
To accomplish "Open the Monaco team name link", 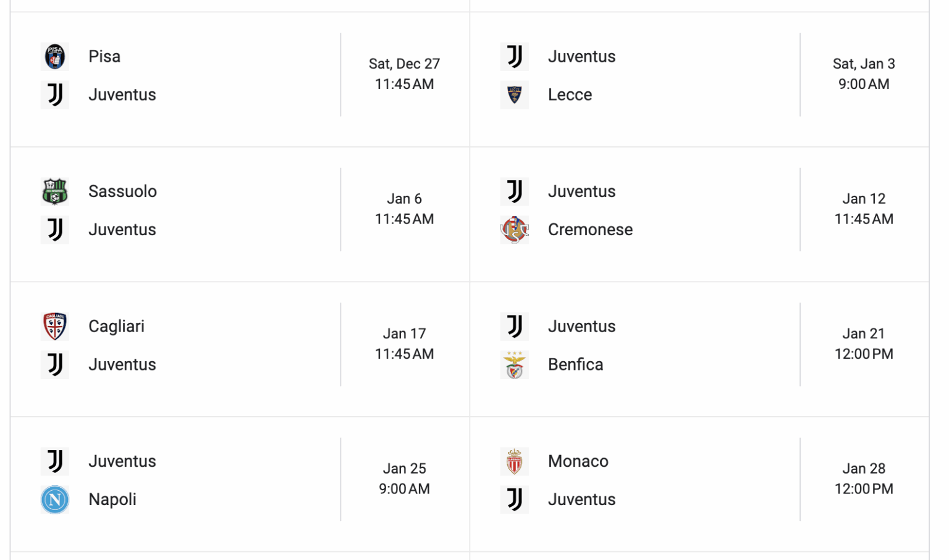I will [578, 461].
